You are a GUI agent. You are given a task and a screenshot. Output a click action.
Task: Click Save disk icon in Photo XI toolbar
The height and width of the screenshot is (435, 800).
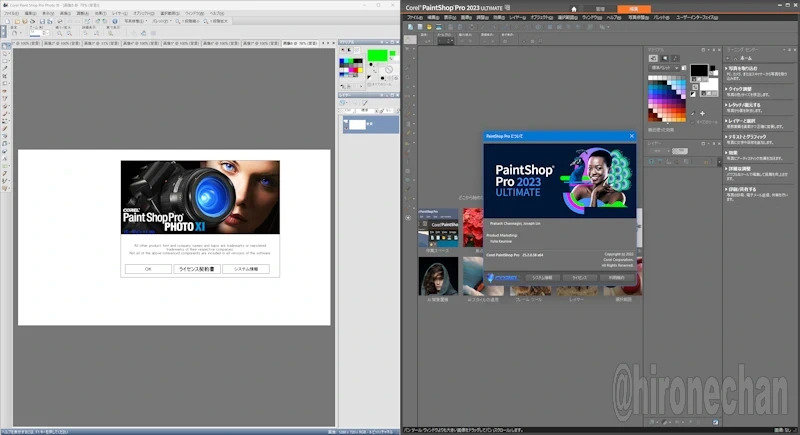(x=42, y=21)
